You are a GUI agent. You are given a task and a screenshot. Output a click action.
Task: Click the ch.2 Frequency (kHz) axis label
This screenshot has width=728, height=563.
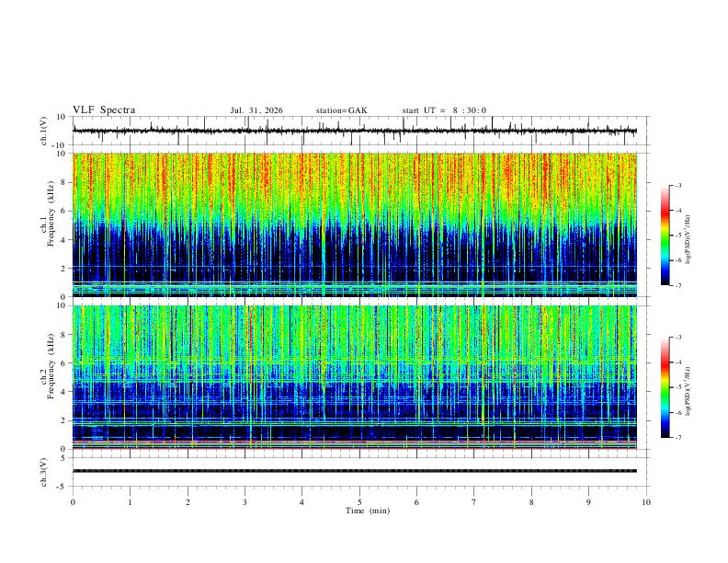(x=47, y=377)
